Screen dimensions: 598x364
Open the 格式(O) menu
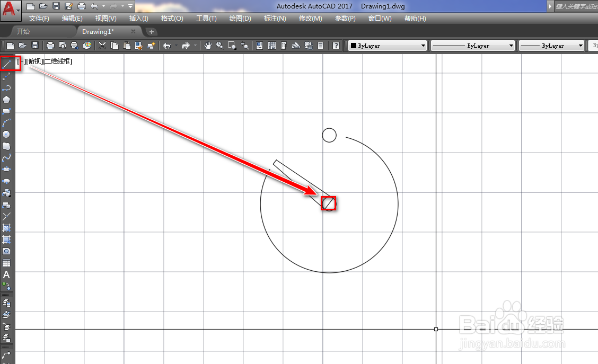[172, 19]
